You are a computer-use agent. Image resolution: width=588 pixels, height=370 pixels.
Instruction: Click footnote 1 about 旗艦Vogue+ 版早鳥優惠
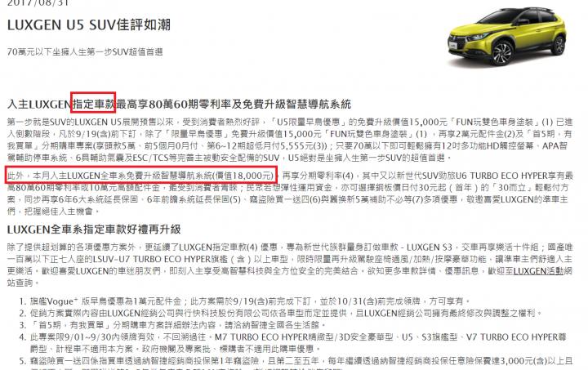pyautogui.click(x=250, y=301)
